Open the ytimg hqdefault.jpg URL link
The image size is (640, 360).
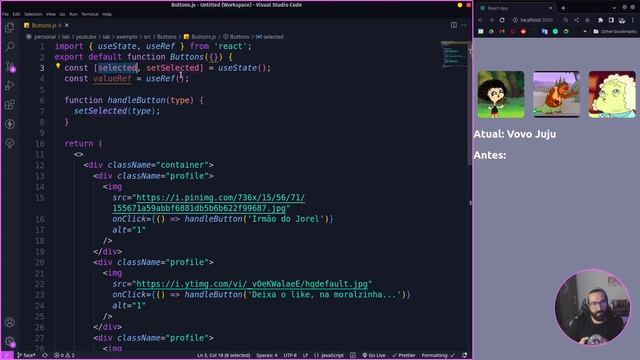point(252,284)
